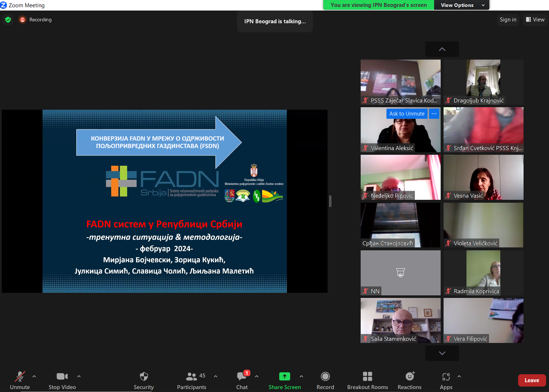549x392 pixels.
Task: Open the View layout menu
Action: click(x=535, y=20)
